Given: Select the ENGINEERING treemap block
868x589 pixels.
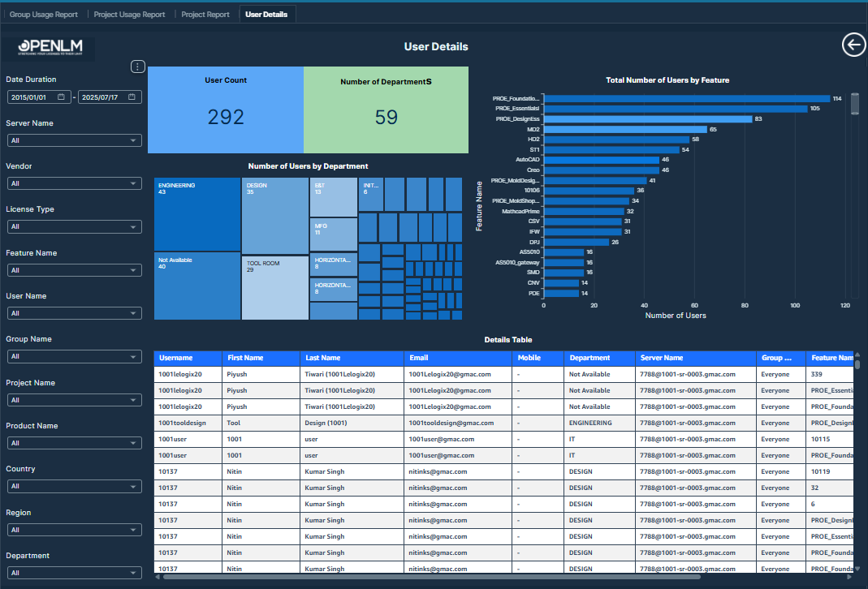Looking at the screenshot, I should click(197, 215).
